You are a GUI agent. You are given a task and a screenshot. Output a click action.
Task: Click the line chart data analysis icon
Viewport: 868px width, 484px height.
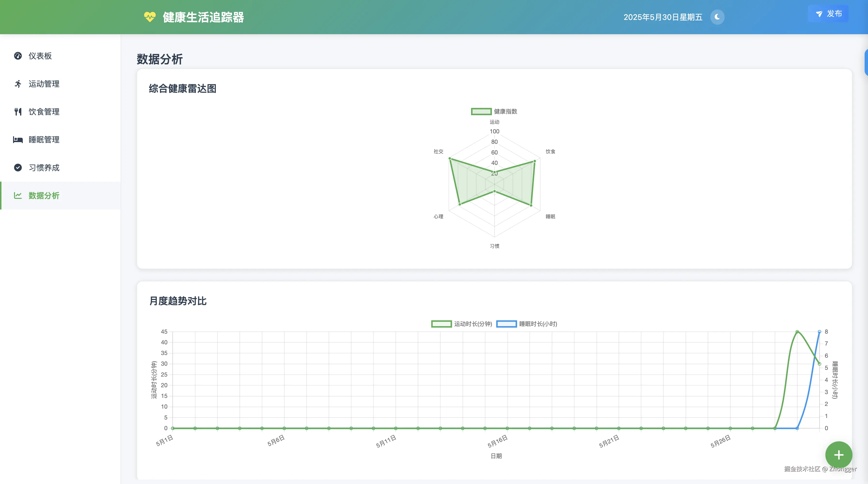[x=18, y=196]
